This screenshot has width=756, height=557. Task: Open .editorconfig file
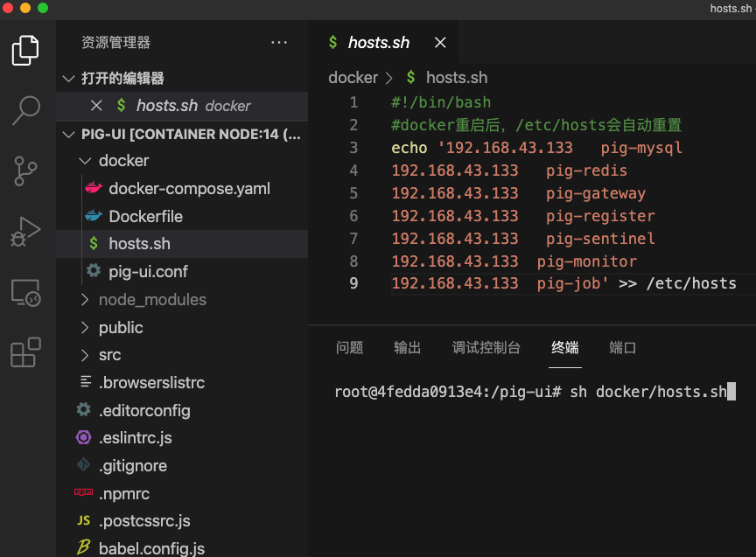[x=144, y=410]
